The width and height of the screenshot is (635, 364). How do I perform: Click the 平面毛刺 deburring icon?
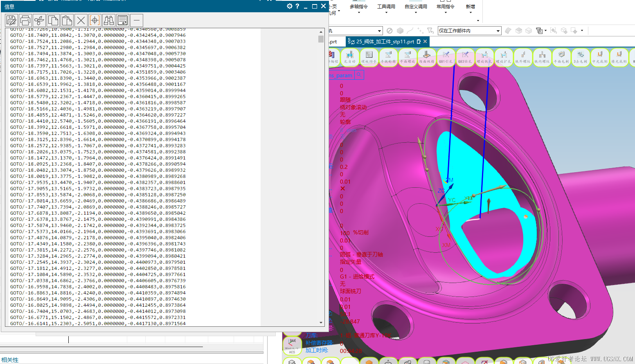(561, 57)
